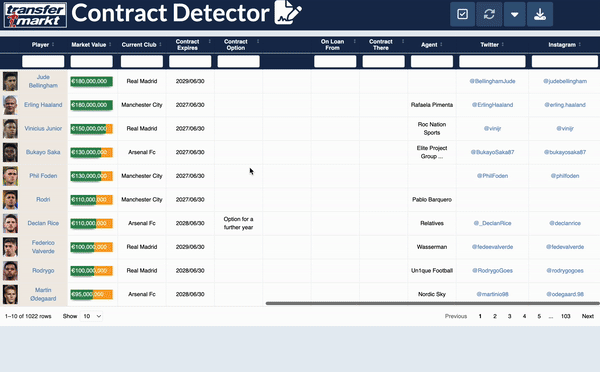This screenshot has width=600, height=372.
Task: Go to page 5 of results
Action: pyautogui.click(x=539, y=316)
